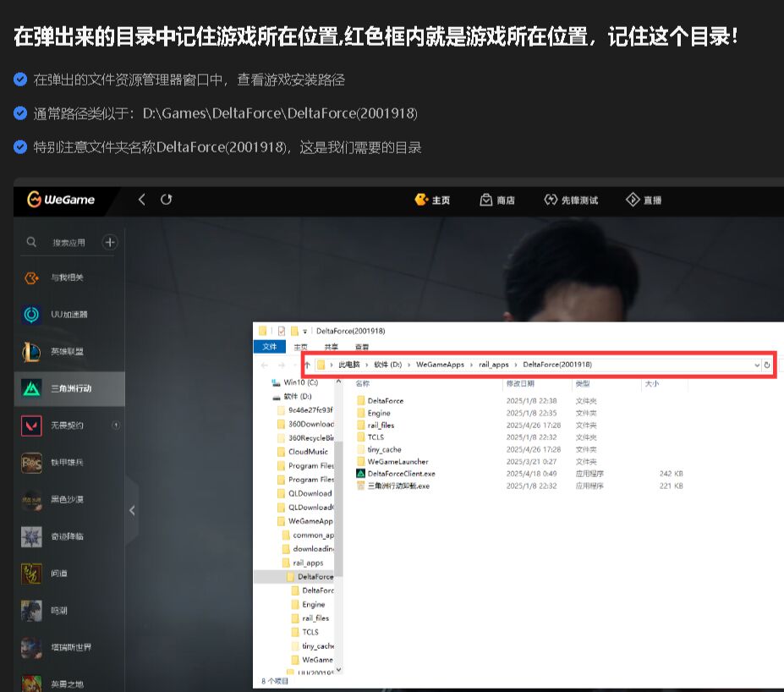Select CloudMusic in the navigation tree
Image resolution: width=784 pixels, height=692 pixels.
303,452
